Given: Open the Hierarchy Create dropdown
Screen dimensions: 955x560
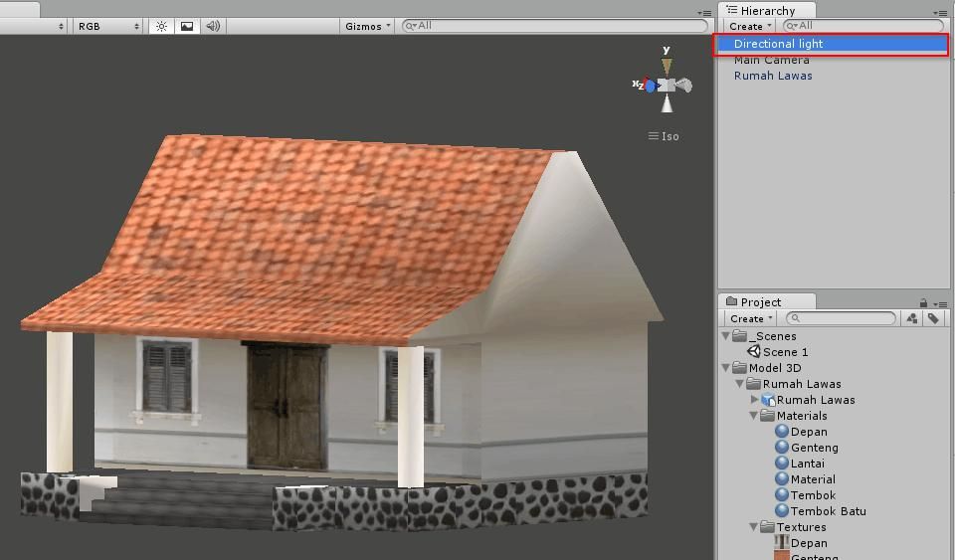Looking at the screenshot, I should [x=749, y=26].
